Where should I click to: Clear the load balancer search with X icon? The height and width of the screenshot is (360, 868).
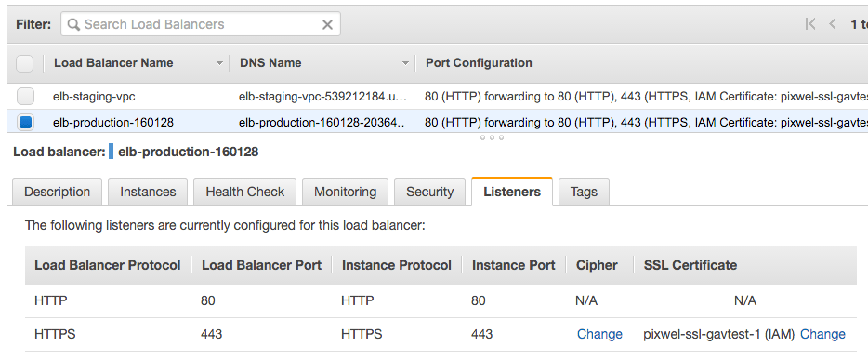coord(327,25)
